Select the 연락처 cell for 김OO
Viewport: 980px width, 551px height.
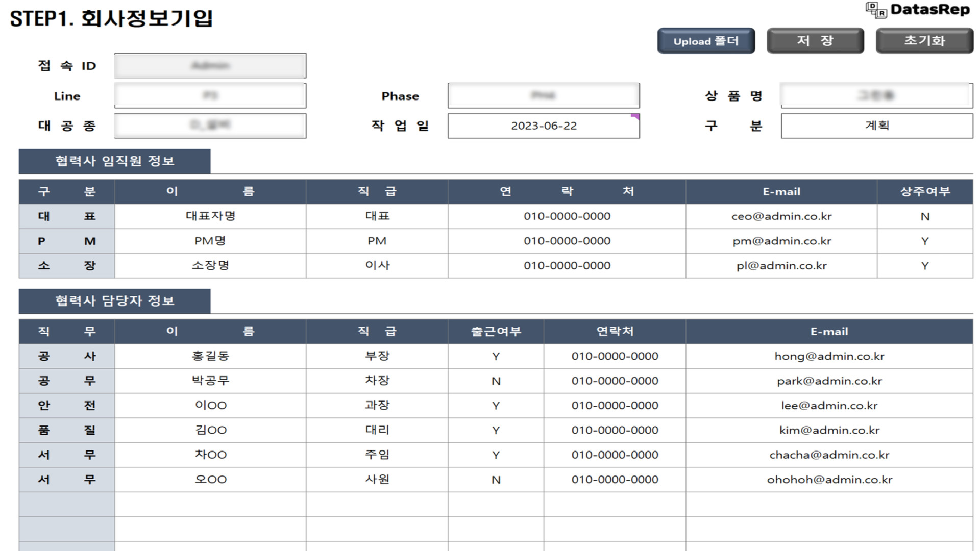point(614,430)
